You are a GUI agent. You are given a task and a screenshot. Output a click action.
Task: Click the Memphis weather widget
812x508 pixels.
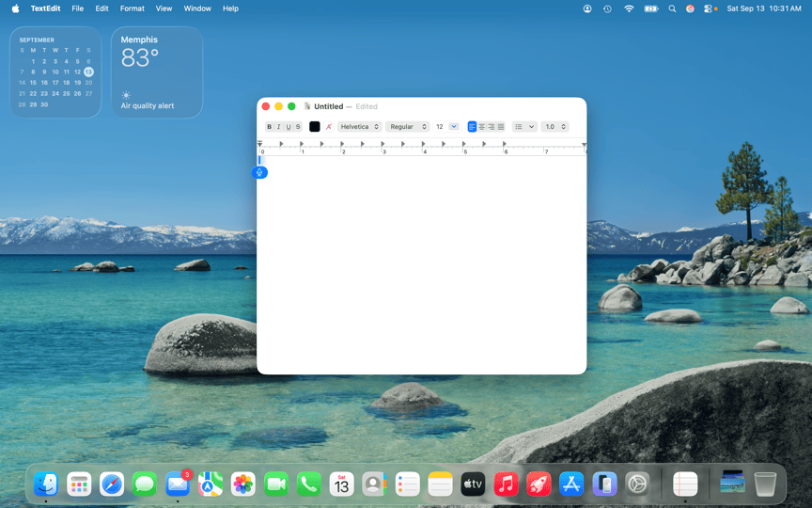click(157, 72)
